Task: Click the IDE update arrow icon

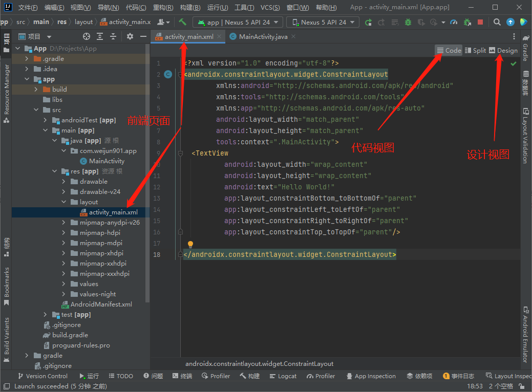Action: coord(510,22)
